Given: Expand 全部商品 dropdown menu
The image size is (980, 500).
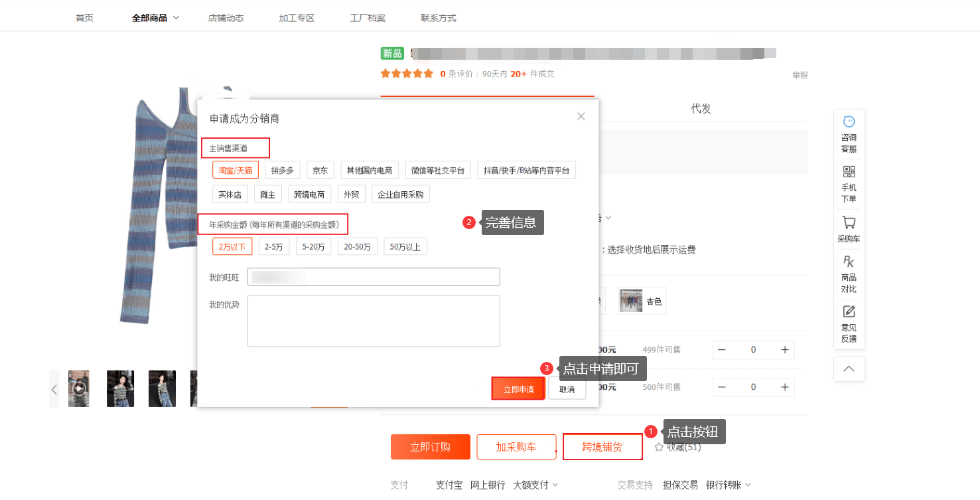Looking at the screenshot, I should click(155, 18).
